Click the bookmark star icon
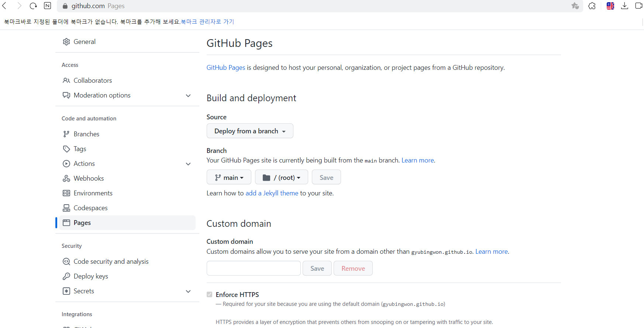The image size is (644, 328). pos(575,6)
